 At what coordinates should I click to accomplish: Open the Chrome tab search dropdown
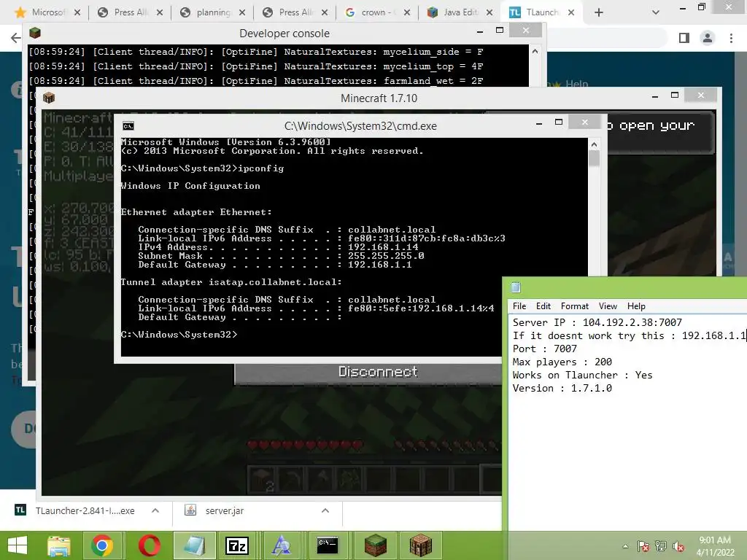pos(656,12)
